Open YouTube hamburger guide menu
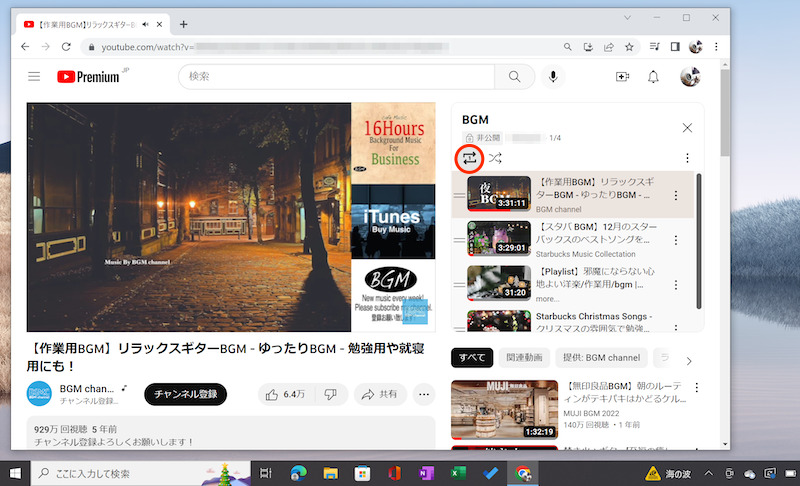 [x=34, y=77]
